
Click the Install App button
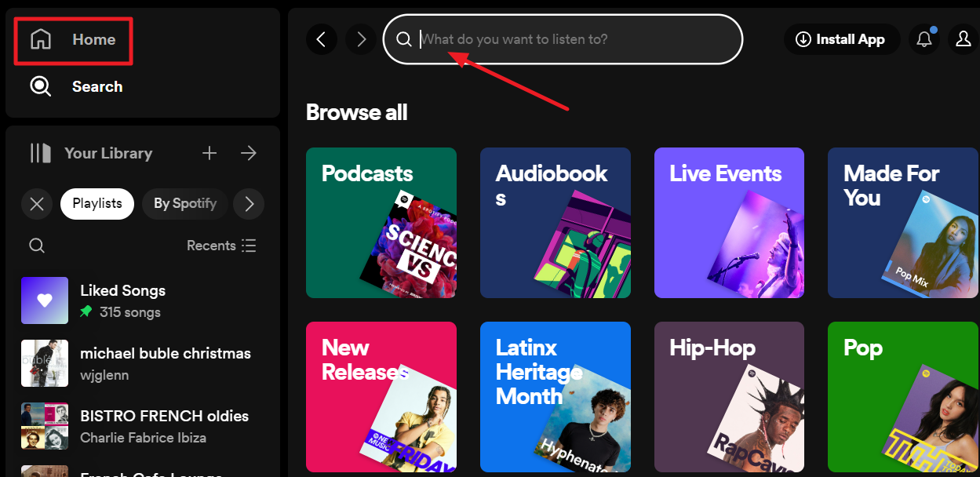click(840, 39)
